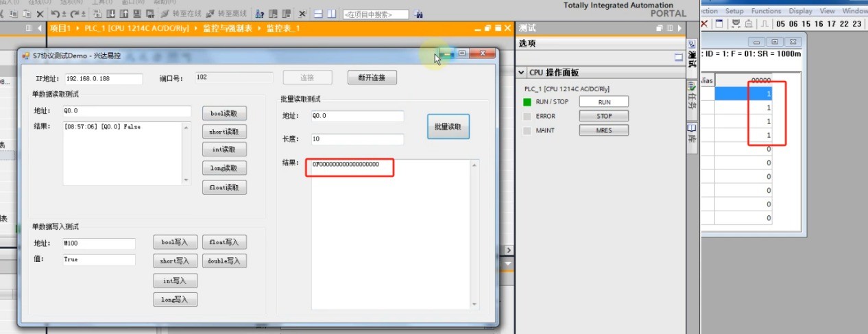Click the STOP button in CPU panel
The image size is (868, 334).
[x=603, y=116]
